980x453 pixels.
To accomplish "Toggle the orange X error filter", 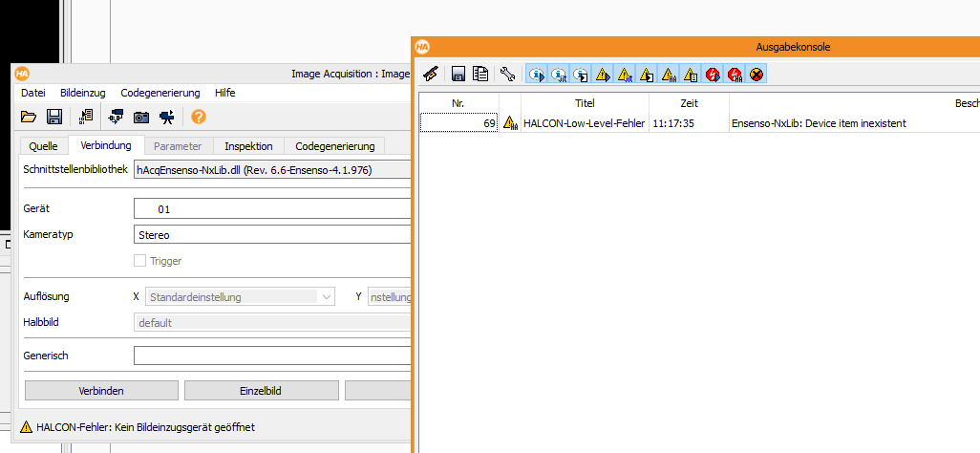I will pos(756,75).
